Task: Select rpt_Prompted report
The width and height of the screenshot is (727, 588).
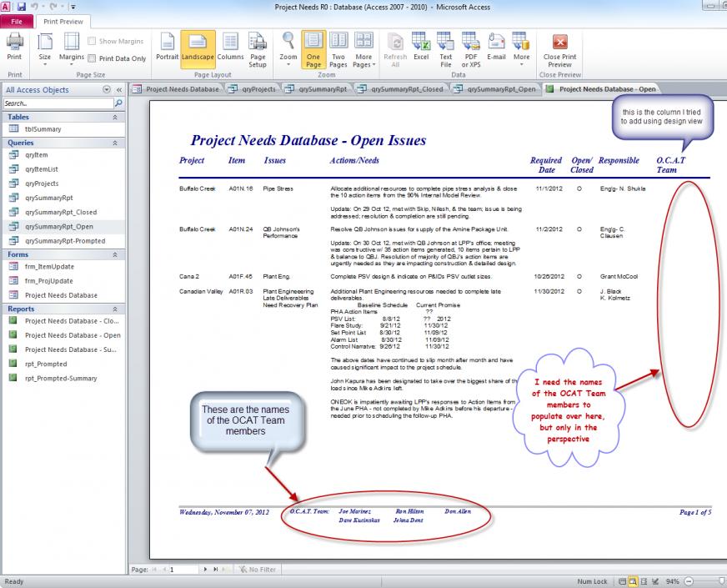Action: [64, 364]
